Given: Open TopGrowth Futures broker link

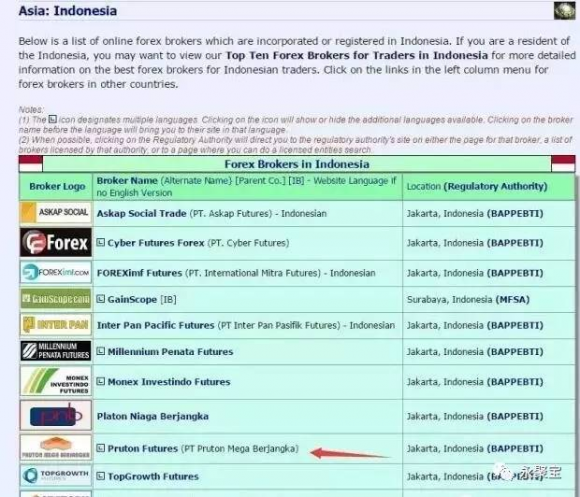Looking at the screenshot, I should (x=153, y=476).
